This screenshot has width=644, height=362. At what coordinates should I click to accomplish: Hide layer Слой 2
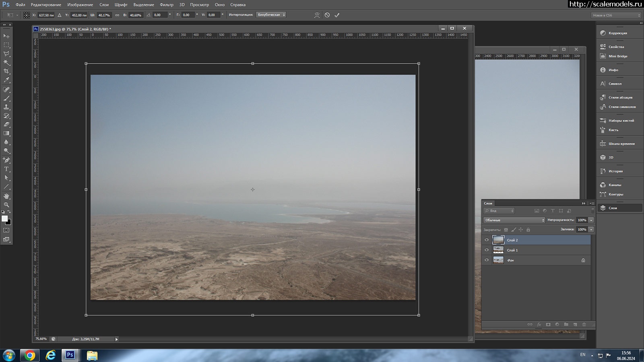click(487, 240)
